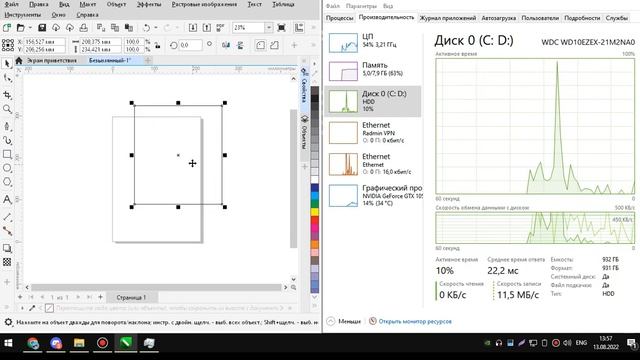Click the Mirror horizontally icon

point(226,45)
